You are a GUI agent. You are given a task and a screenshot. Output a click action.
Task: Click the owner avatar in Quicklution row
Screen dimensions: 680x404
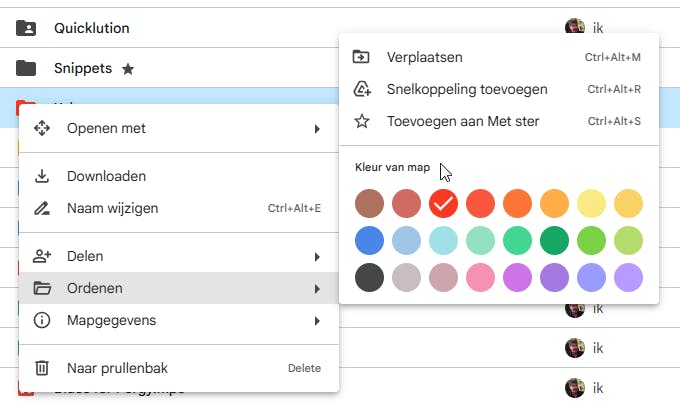pyautogui.click(x=574, y=28)
